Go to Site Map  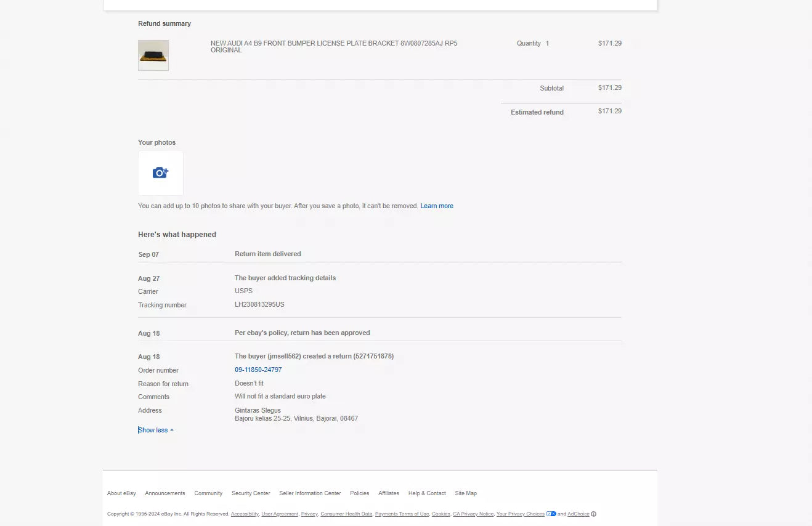click(466, 493)
